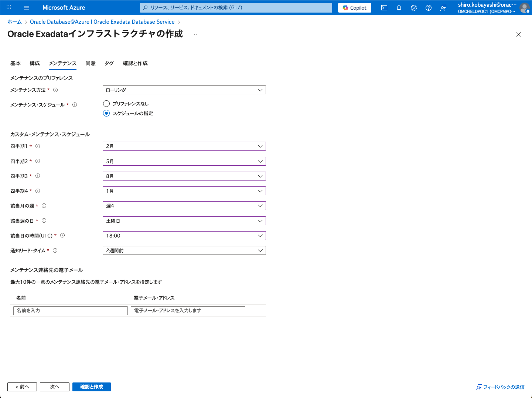Click the フィードバックの送信 link
The width and height of the screenshot is (532, 398).
pos(500,387)
